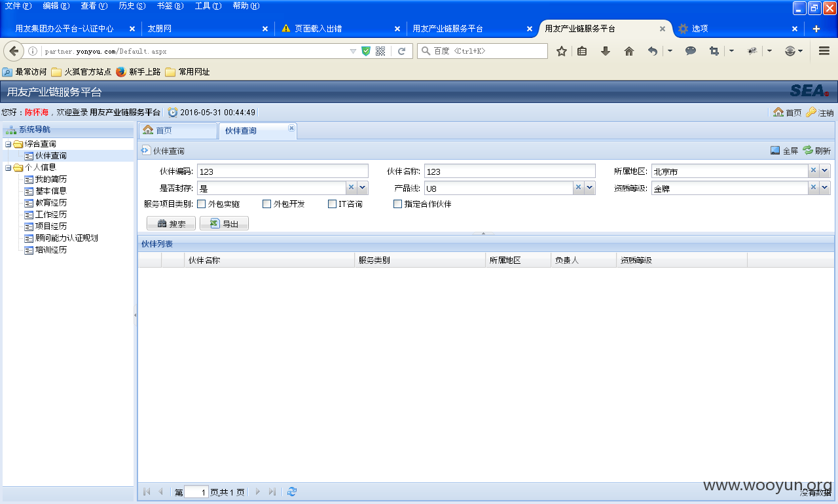Open the 资质等级 dropdown arrow
The height and width of the screenshot is (504, 838).
[825, 188]
